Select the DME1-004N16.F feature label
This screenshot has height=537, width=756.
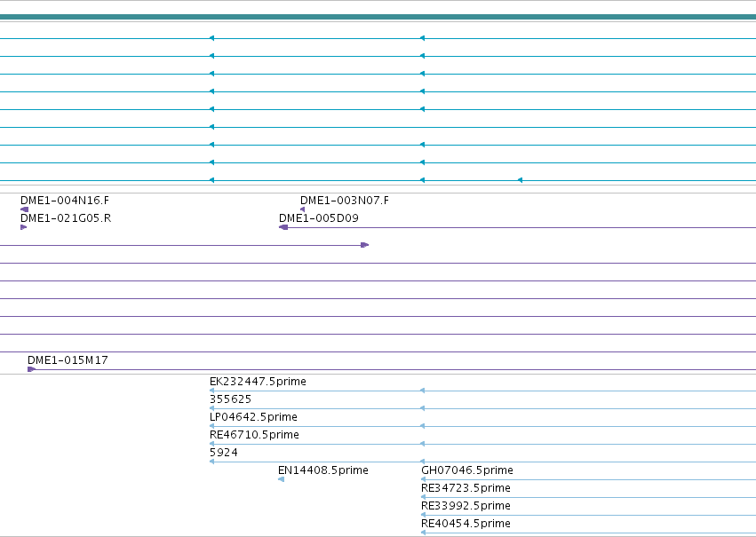tap(65, 201)
